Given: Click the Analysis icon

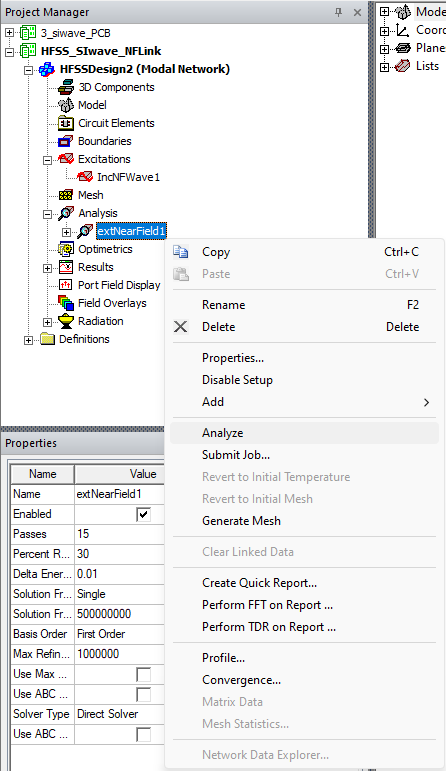Looking at the screenshot, I should coord(66,213).
